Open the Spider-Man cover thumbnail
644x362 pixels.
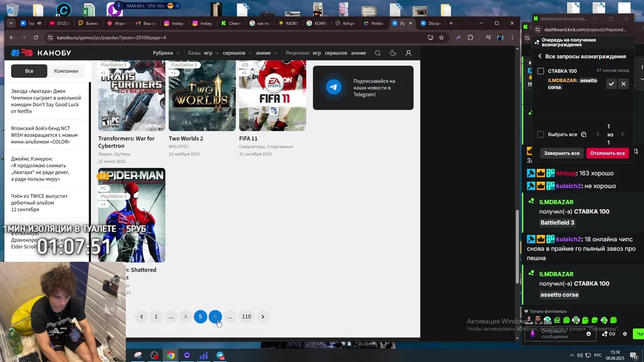point(131,215)
